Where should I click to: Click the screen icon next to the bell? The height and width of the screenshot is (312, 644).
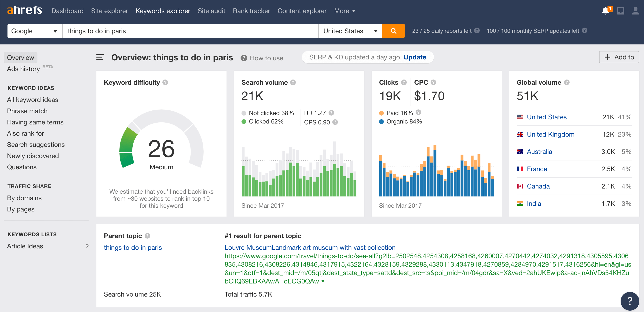coord(621,11)
